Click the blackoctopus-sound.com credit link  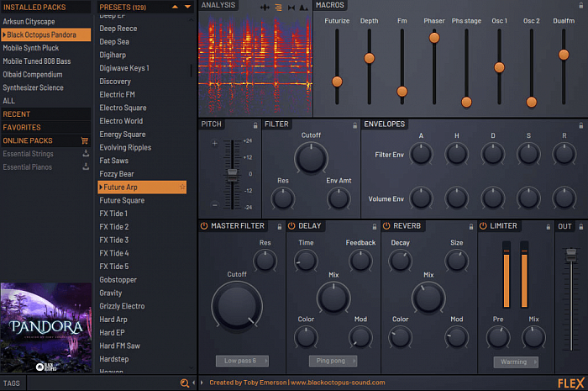[339, 383]
